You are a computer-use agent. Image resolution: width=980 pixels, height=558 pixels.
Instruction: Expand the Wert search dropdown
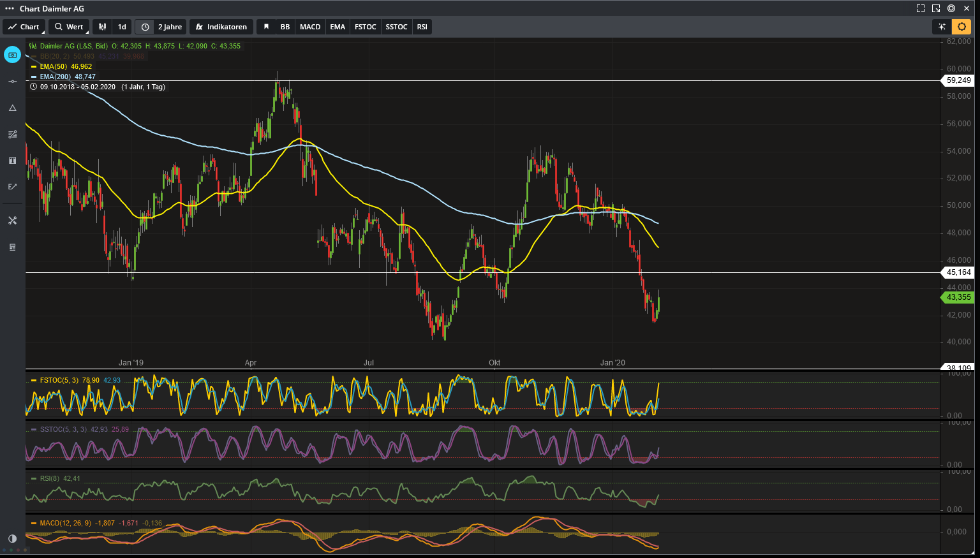(x=68, y=27)
